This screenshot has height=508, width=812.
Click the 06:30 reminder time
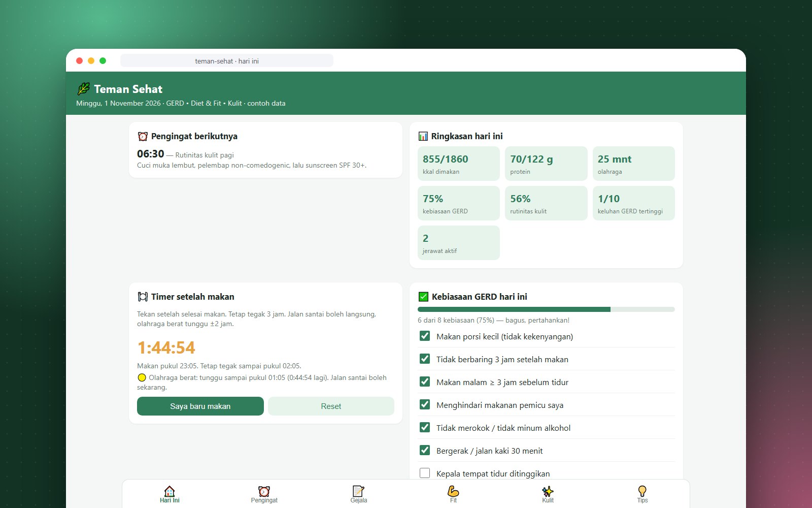pos(151,154)
